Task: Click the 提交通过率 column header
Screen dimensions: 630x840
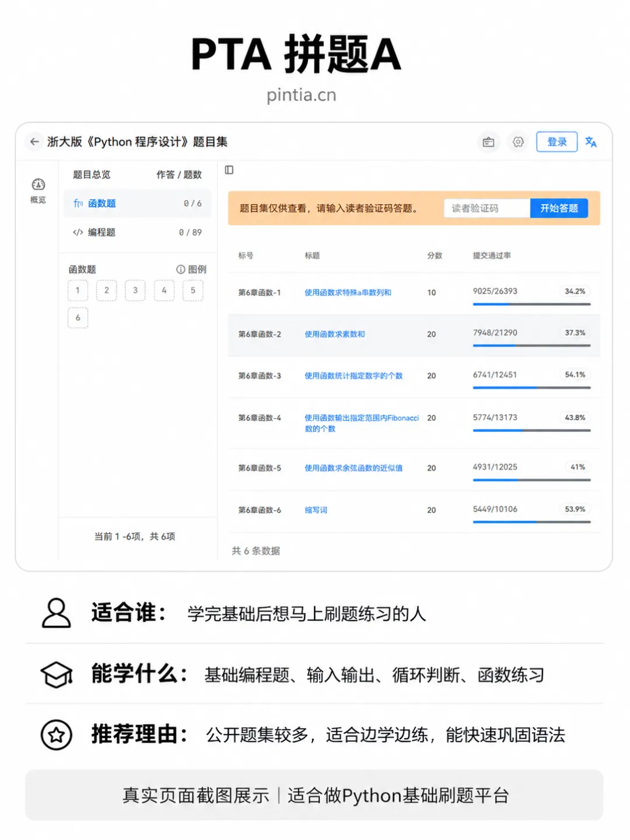Action: click(x=492, y=256)
